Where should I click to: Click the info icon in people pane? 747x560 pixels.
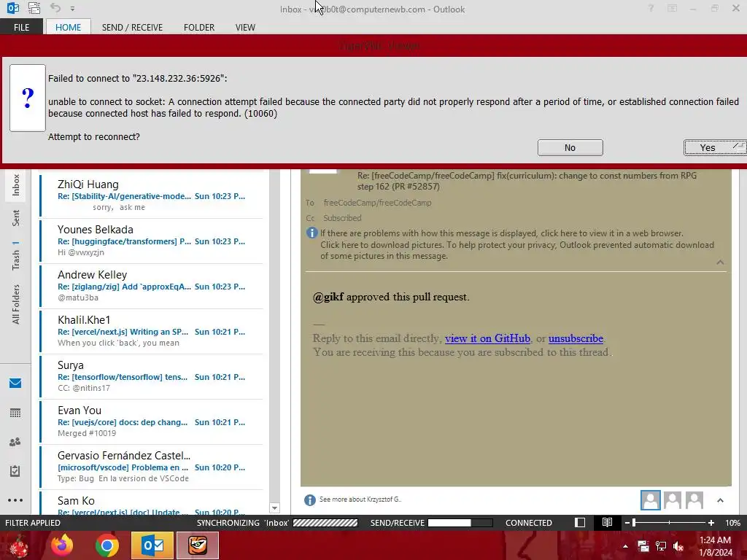pyautogui.click(x=309, y=500)
